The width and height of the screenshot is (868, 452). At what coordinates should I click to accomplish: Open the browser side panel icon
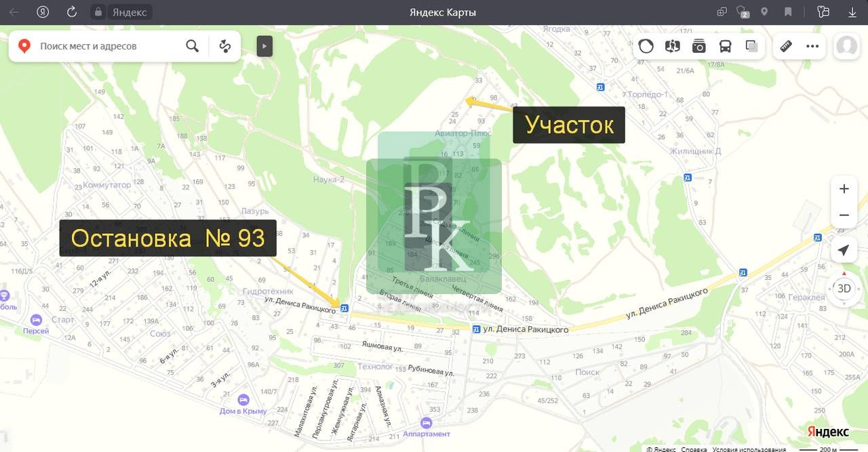pos(823,12)
